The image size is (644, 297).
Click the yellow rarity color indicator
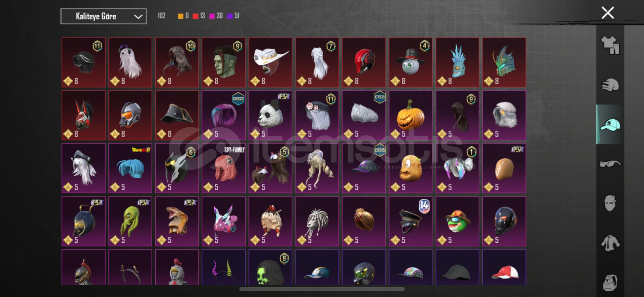coord(180,16)
